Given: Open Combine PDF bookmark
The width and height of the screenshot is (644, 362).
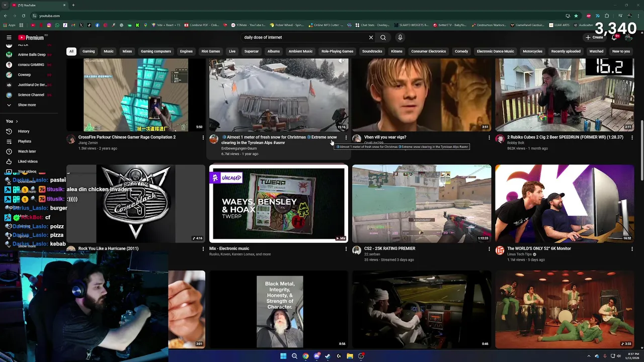Looking at the screenshot, I should tap(202, 25).
